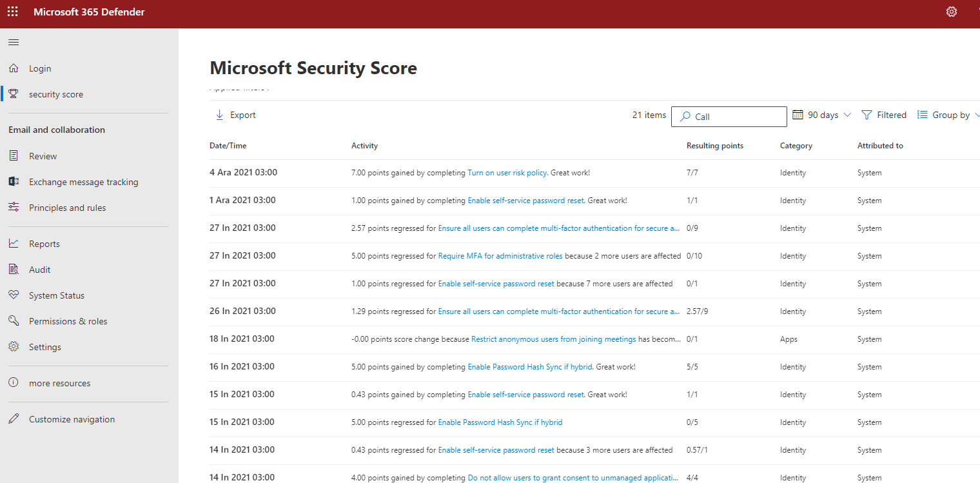Open the app launcher waffle icon
This screenshot has width=980, height=483.
pos(13,12)
